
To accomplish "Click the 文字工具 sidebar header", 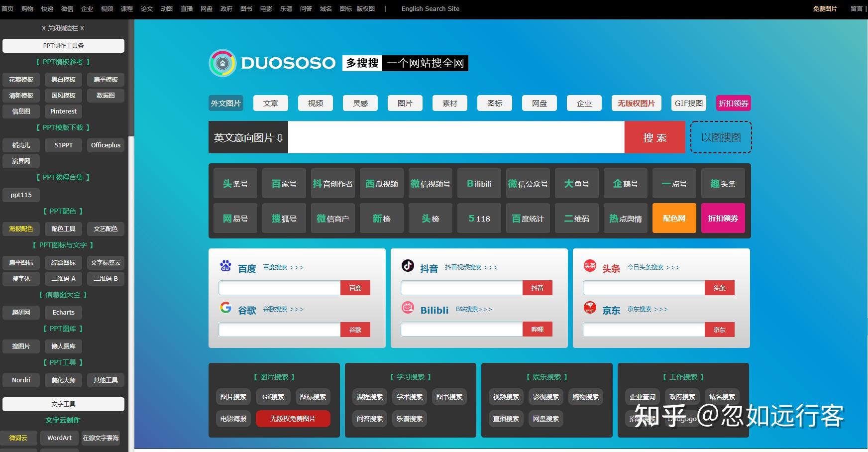I will tap(64, 404).
